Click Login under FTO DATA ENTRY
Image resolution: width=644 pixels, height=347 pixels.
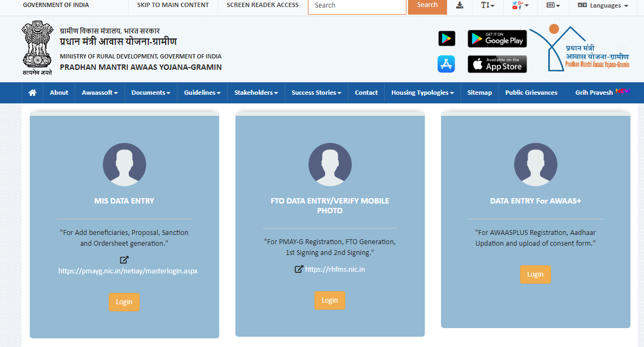pyautogui.click(x=330, y=300)
